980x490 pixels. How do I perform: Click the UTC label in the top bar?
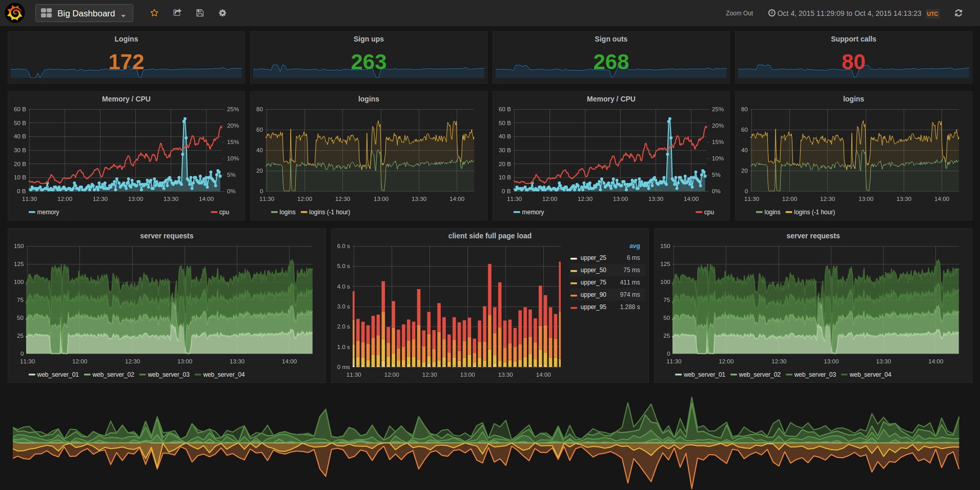click(x=932, y=14)
